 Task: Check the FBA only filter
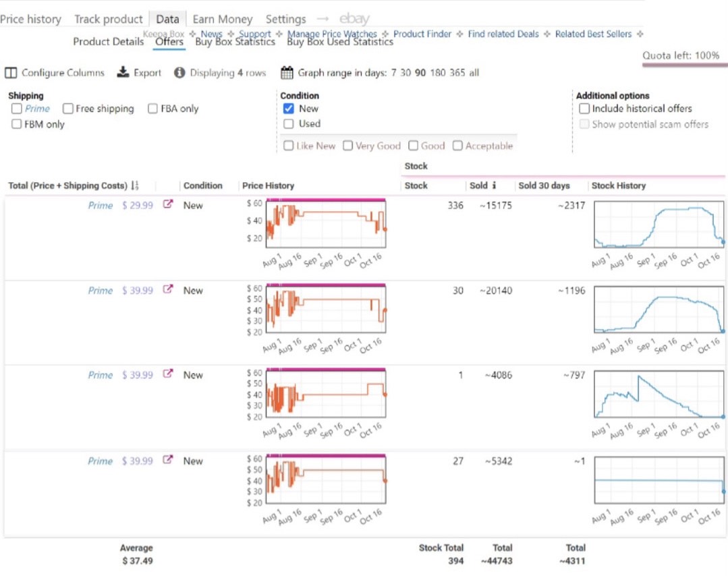[152, 109]
